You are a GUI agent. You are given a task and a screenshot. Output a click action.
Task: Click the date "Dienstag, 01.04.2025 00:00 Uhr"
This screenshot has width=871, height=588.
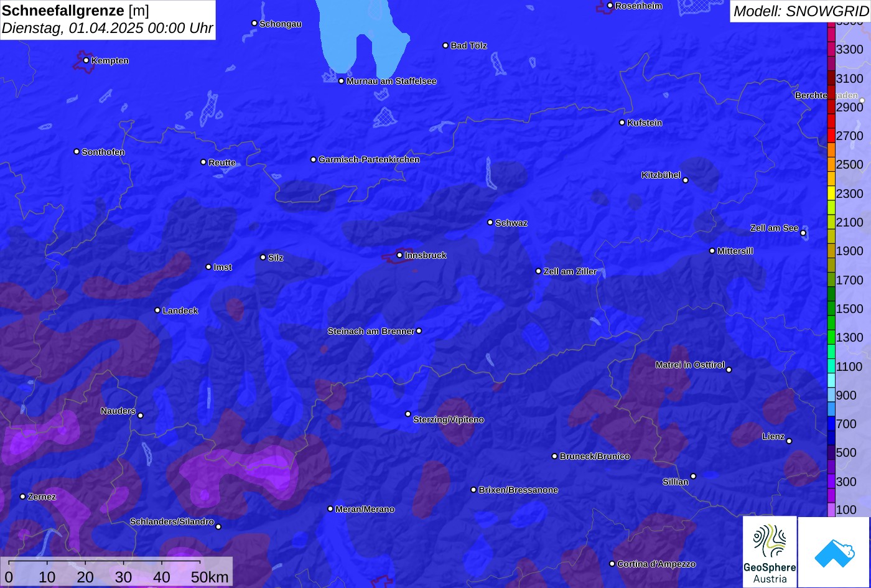click(x=107, y=29)
